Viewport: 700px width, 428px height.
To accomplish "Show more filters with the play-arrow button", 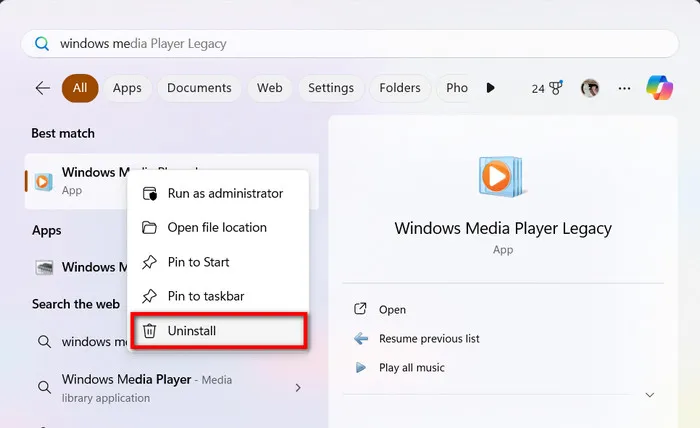I will tap(491, 88).
